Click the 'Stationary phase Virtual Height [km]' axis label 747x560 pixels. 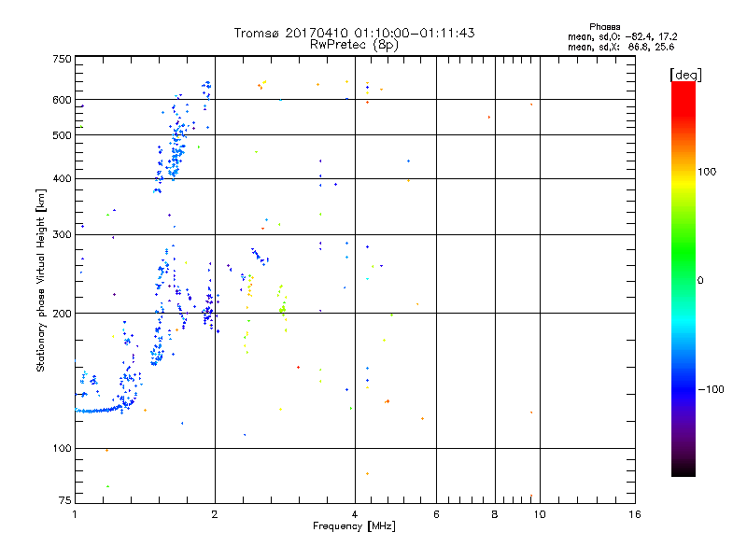coord(41,280)
